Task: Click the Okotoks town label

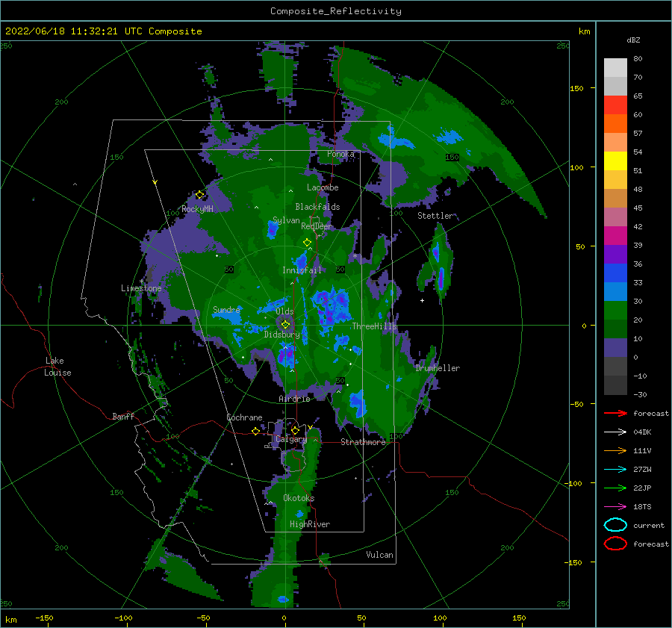Action: [299, 498]
